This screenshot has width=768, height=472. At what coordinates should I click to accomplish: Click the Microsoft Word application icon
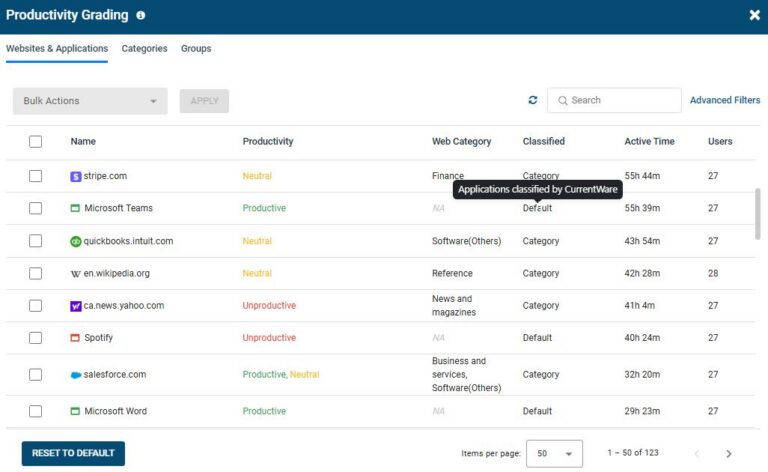[x=75, y=411]
